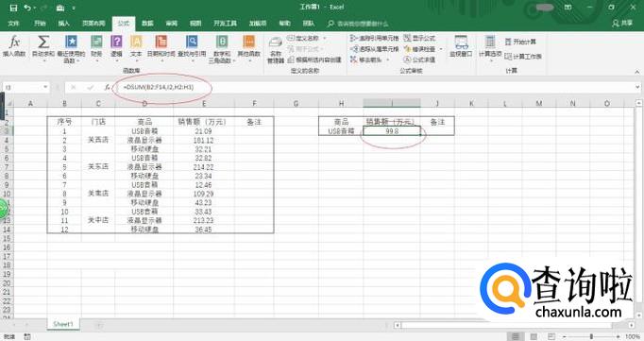Expand the Name Box dropdown arrow

click(45, 87)
